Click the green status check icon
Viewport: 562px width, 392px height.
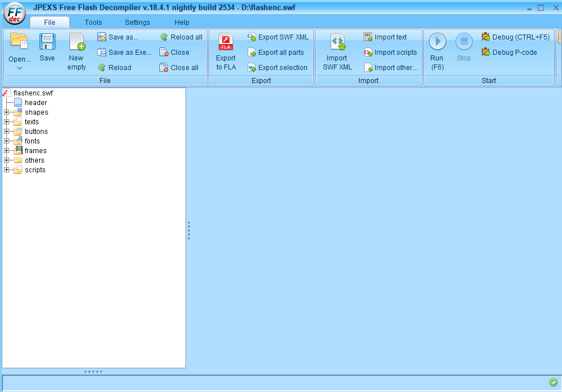pos(554,382)
